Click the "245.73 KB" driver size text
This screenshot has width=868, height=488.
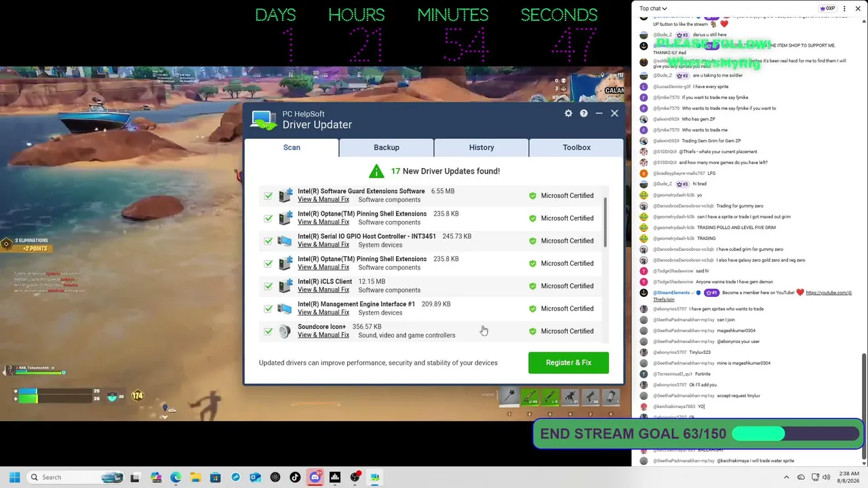[x=456, y=236]
